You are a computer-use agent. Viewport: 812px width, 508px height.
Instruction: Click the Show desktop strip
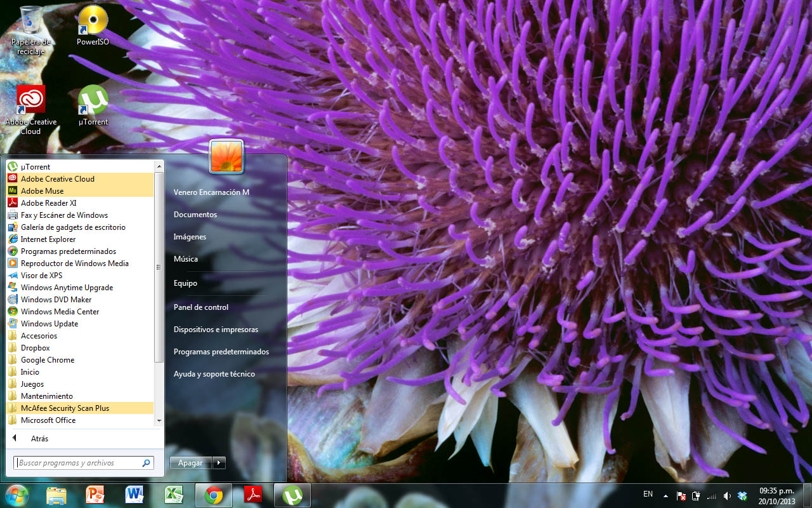[x=807, y=495]
